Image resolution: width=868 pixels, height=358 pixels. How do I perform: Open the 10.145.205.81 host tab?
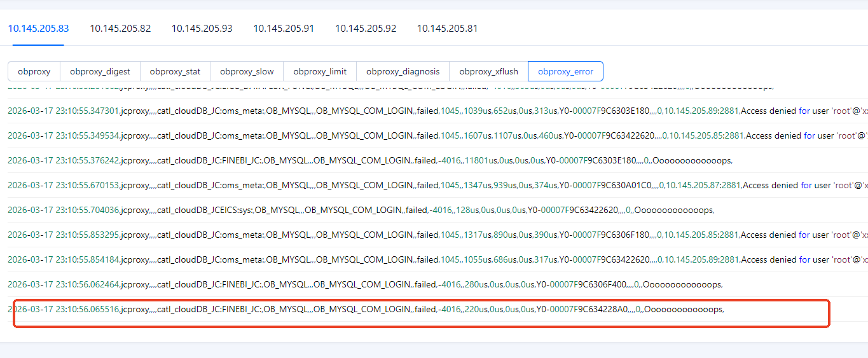point(447,29)
